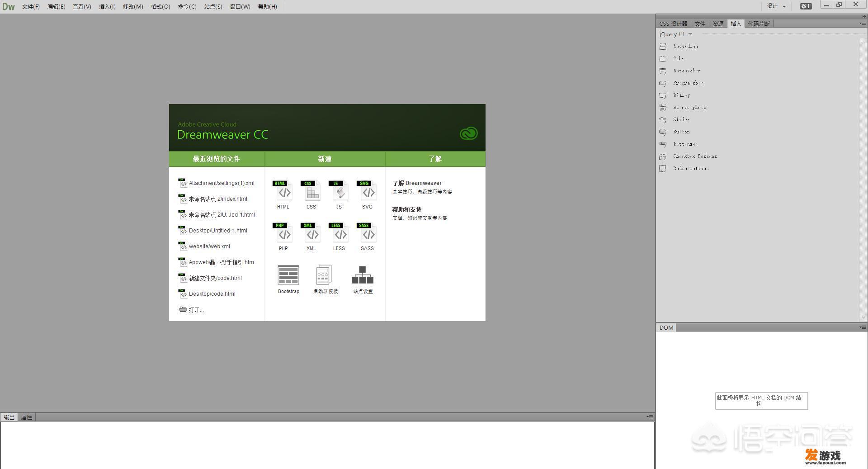Screen dimensions: 868x469
Task: Insert a jQuery UI Autocomplete
Action: click(x=683, y=107)
